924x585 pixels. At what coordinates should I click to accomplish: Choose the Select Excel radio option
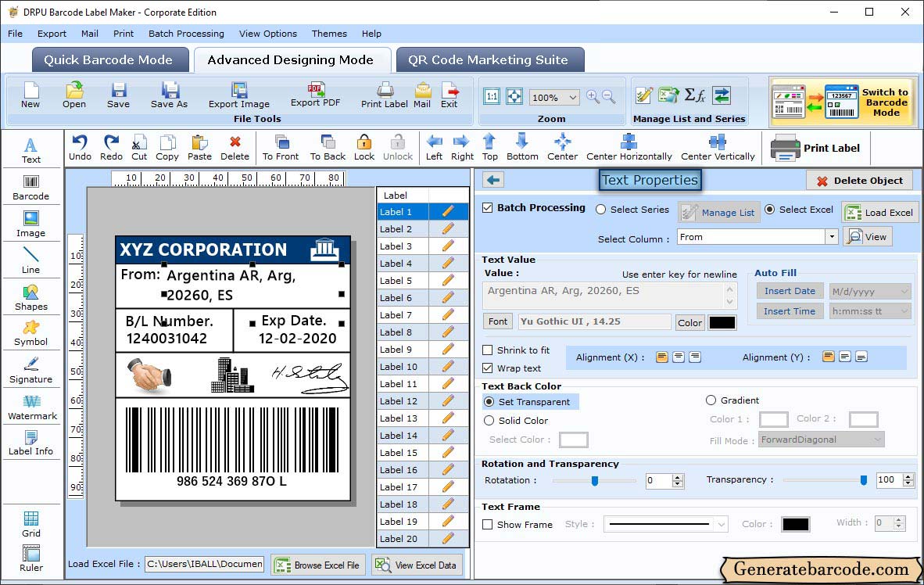[769, 210]
